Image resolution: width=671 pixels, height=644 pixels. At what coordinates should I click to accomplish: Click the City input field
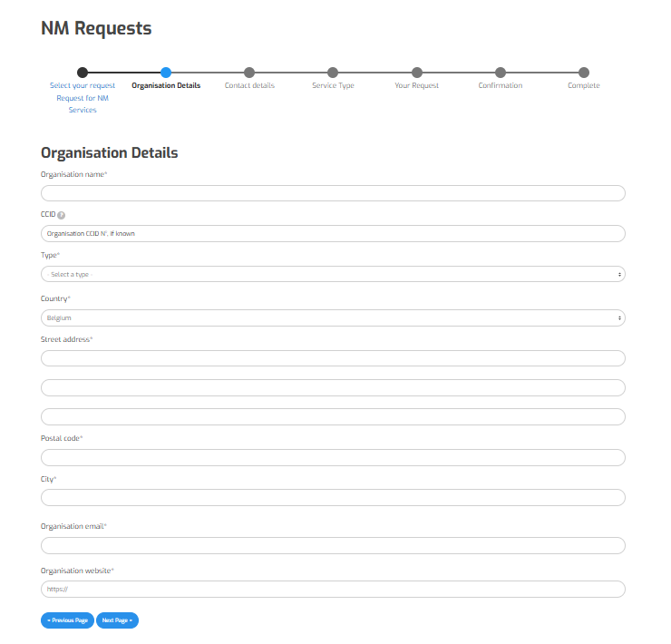click(333, 498)
